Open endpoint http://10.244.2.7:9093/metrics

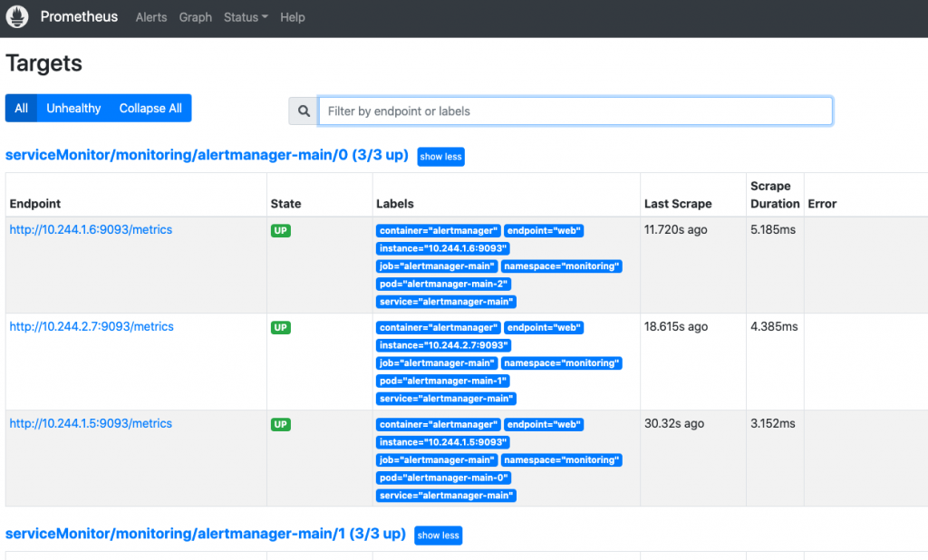pos(92,327)
